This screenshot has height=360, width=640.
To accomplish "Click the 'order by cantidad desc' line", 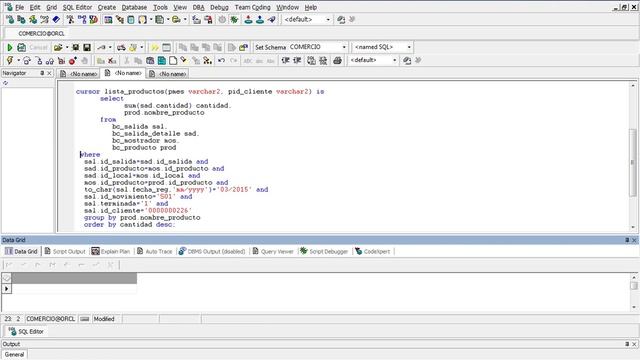I will (x=129, y=224).
